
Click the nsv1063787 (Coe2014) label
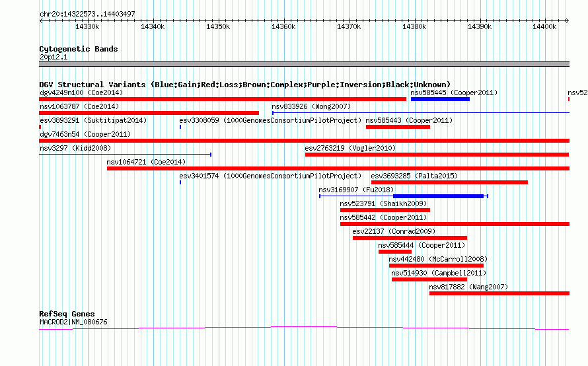click(x=79, y=106)
